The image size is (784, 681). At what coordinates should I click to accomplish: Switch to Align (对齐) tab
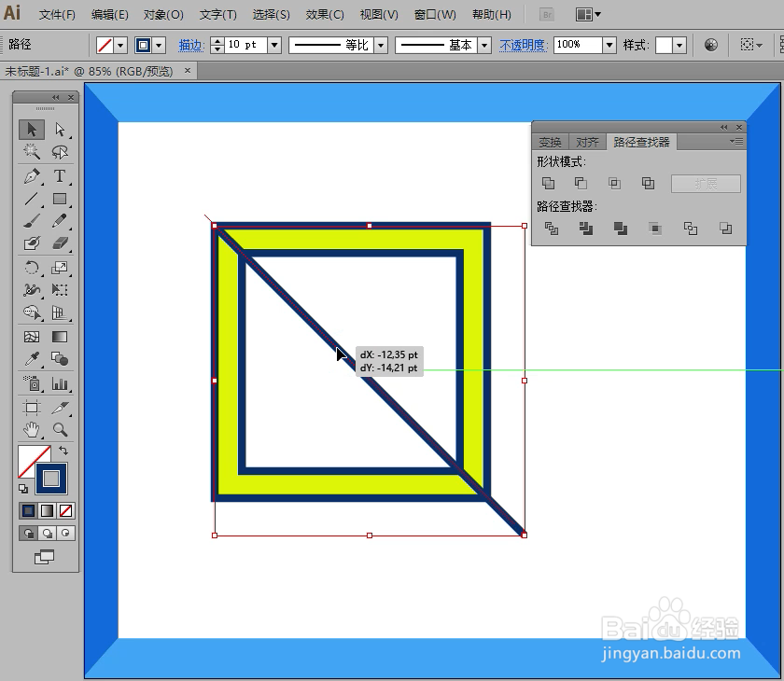(587, 143)
